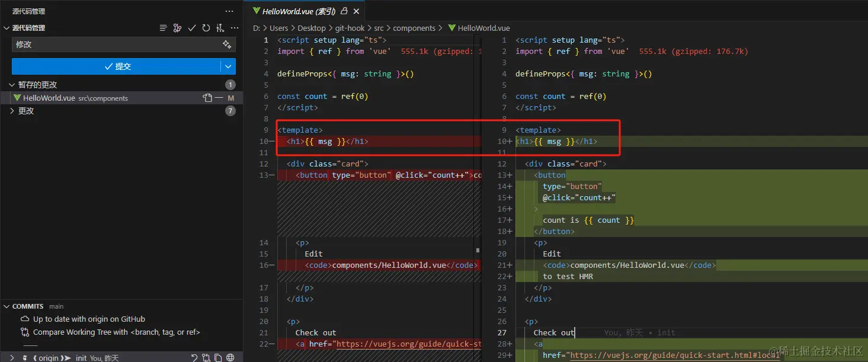
Task: Click the staged changes count badge 1
Action: point(230,85)
